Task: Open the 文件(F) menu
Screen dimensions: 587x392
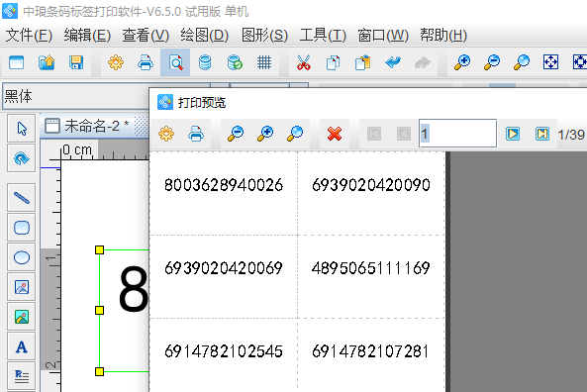Action: pos(29,36)
